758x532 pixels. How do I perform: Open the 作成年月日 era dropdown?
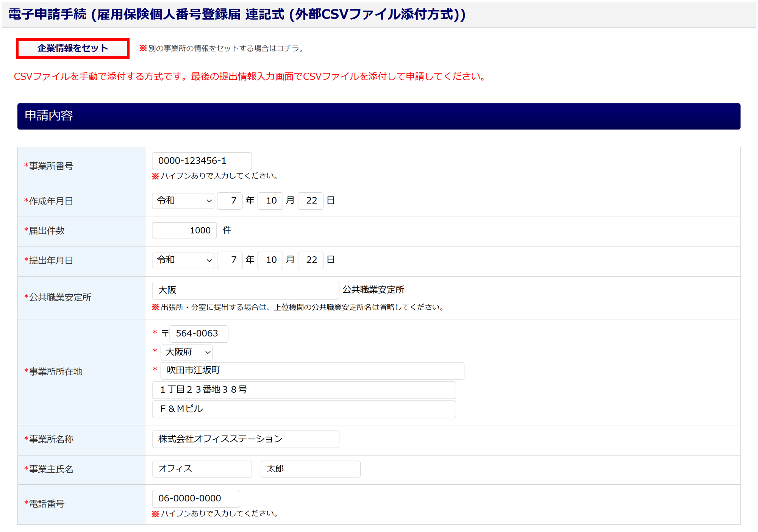tap(183, 201)
